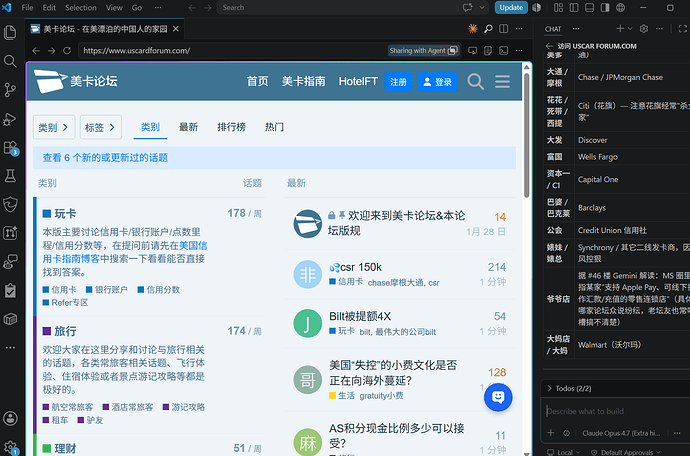Open the Search view in the activity bar
The height and width of the screenshot is (456, 690).
pos(10,61)
